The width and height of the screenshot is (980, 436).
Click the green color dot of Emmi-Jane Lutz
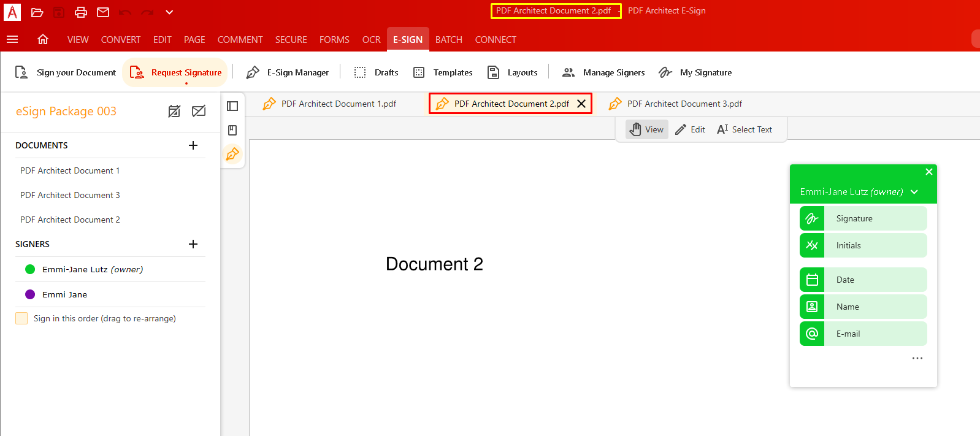(30, 269)
